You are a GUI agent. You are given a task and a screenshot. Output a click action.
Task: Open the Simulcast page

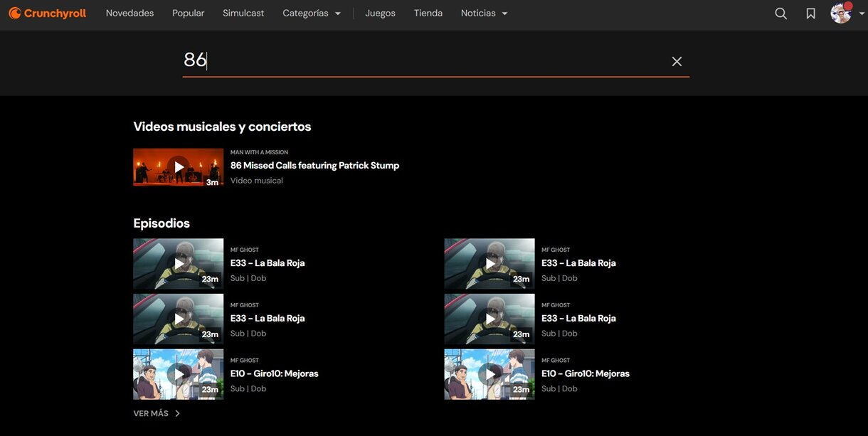tap(243, 14)
